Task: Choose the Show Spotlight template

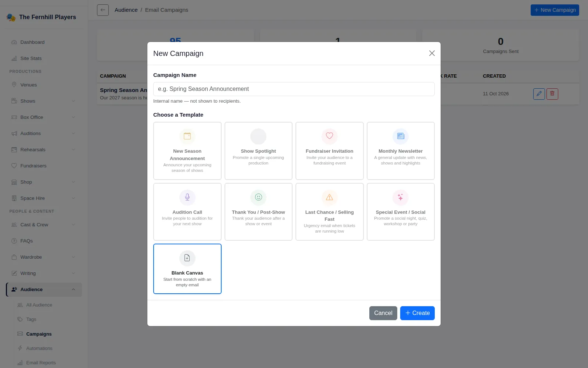Action: click(258, 151)
